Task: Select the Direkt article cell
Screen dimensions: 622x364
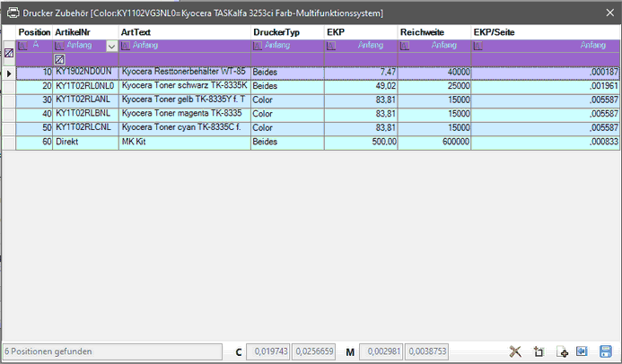Action: pos(85,142)
